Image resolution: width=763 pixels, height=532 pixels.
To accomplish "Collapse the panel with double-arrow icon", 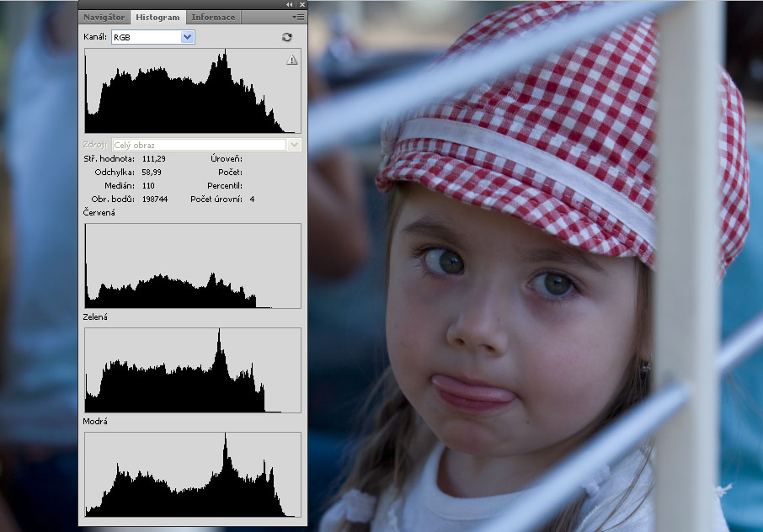I will click(290, 5).
